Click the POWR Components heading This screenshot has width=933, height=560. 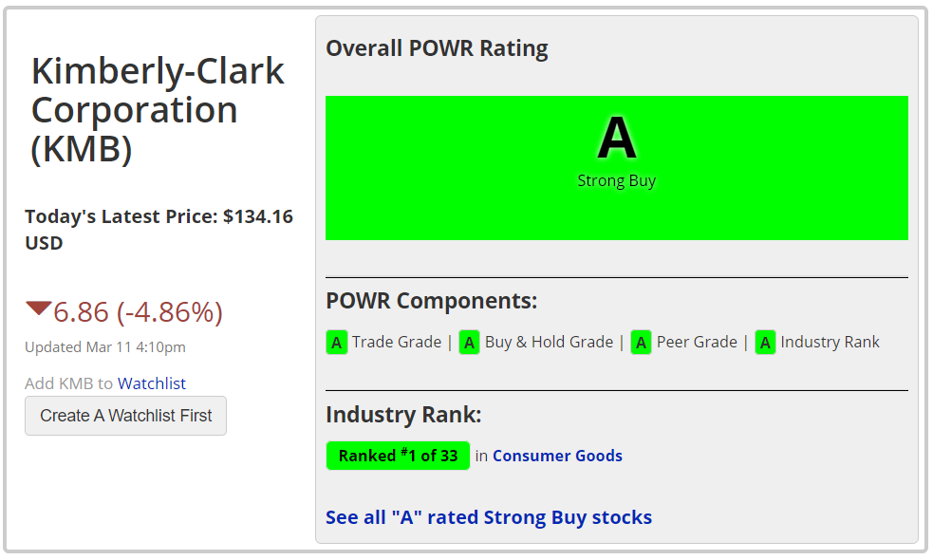tap(432, 301)
